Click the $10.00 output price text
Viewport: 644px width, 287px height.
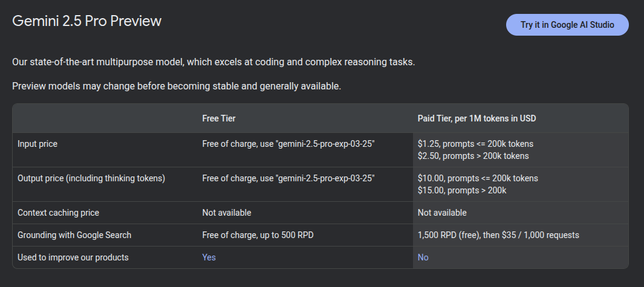coord(478,178)
